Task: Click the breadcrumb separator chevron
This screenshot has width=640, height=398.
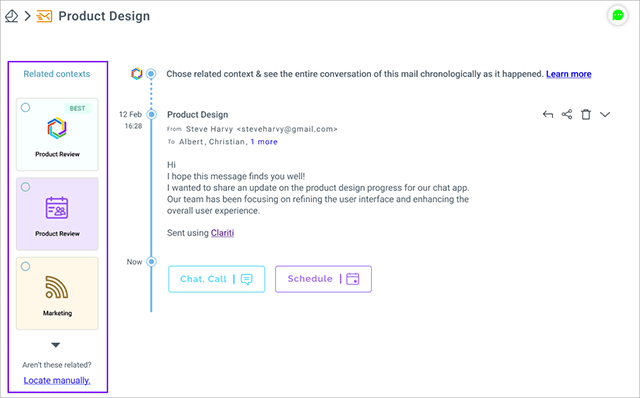Action: 27,16
